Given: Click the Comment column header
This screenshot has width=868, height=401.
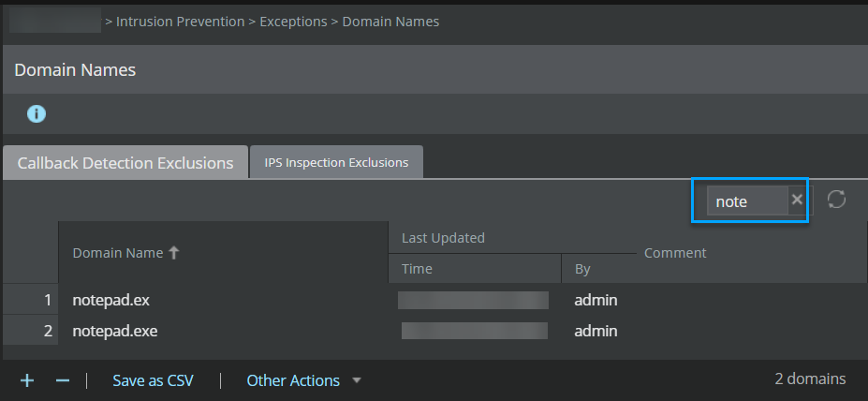Looking at the screenshot, I should [675, 253].
